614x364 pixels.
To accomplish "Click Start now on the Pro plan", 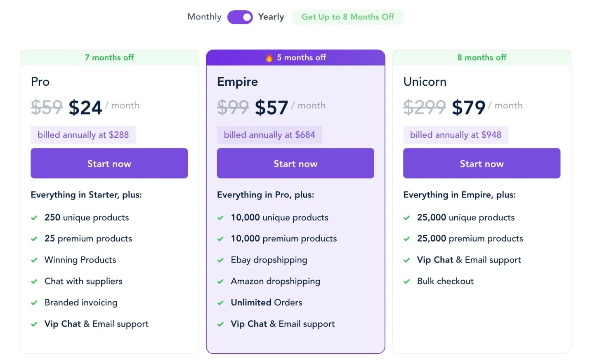I will 109,163.
